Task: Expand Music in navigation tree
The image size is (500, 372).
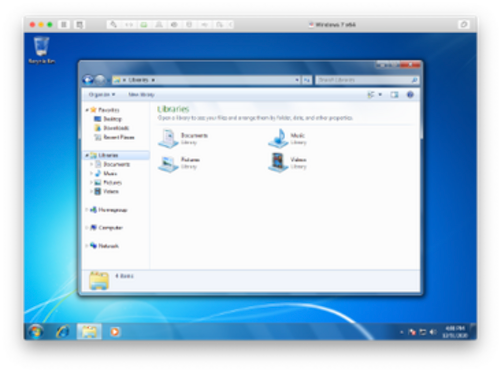Action: point(91,173)
